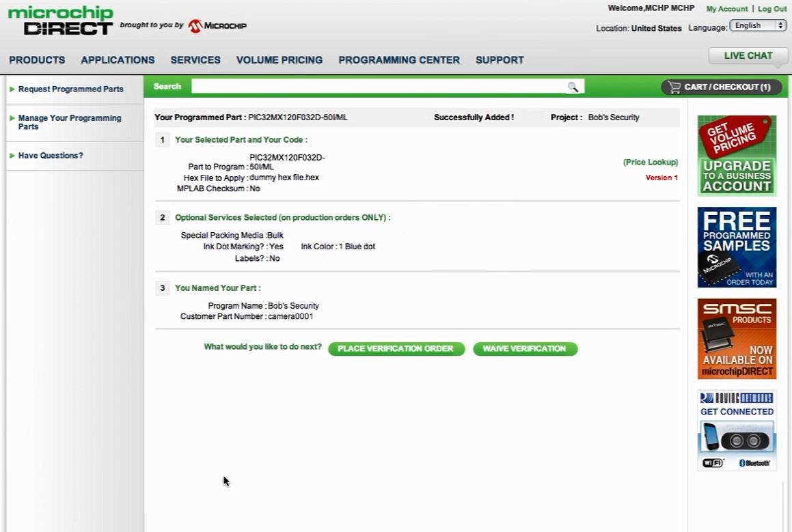Start a LIVE CHAT session

point(748,56)
